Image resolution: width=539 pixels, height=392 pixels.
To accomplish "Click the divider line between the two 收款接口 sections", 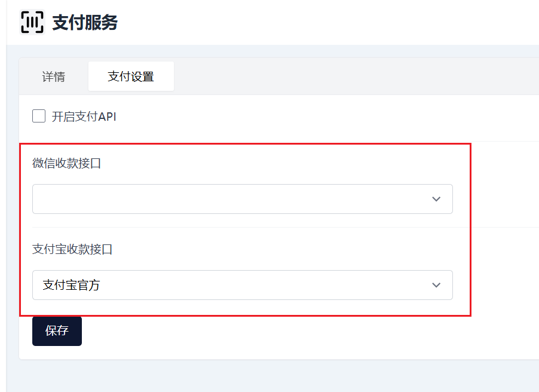I will pyautogui.click(x=242, y=227).
